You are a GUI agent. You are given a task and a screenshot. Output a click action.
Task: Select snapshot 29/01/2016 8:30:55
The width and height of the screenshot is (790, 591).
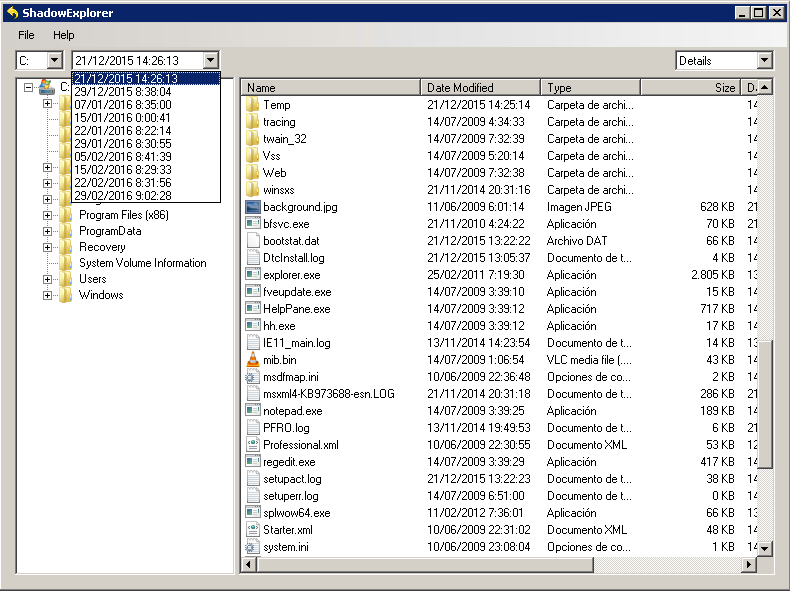pos(146,144)
